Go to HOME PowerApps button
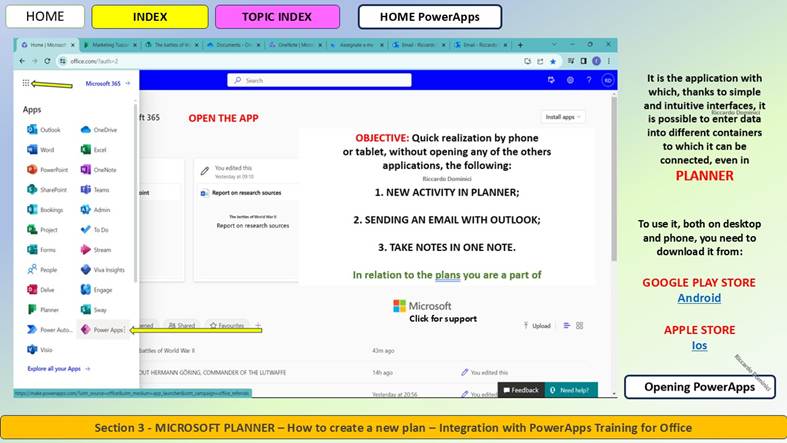The width and height of the screenshot is (787, 443). [x=430, y=17]
